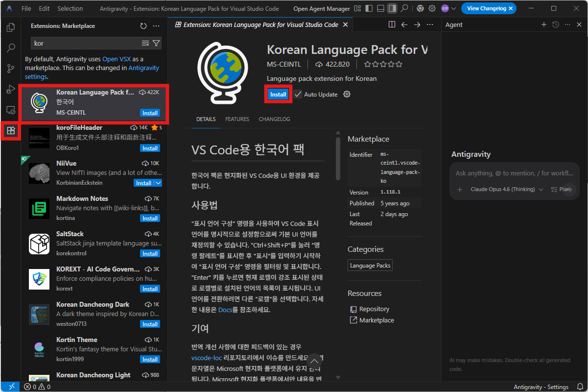Click the View Changelog button

click(486, 9)
